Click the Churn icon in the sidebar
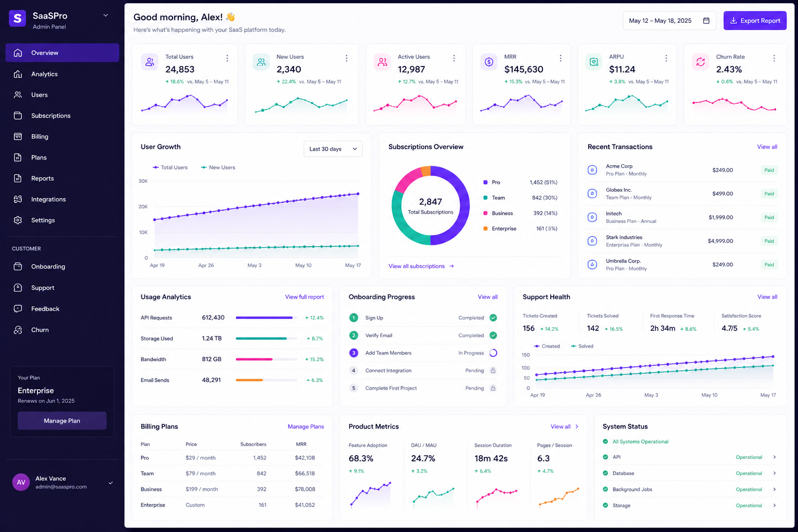The height and width of the screenshot is (532, 798). (x=18, y=330)
